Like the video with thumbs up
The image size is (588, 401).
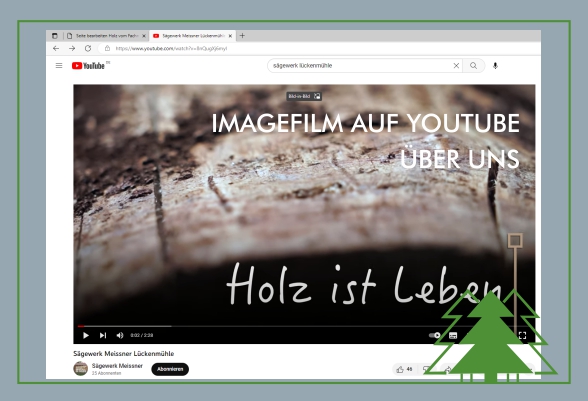point(404,369)
